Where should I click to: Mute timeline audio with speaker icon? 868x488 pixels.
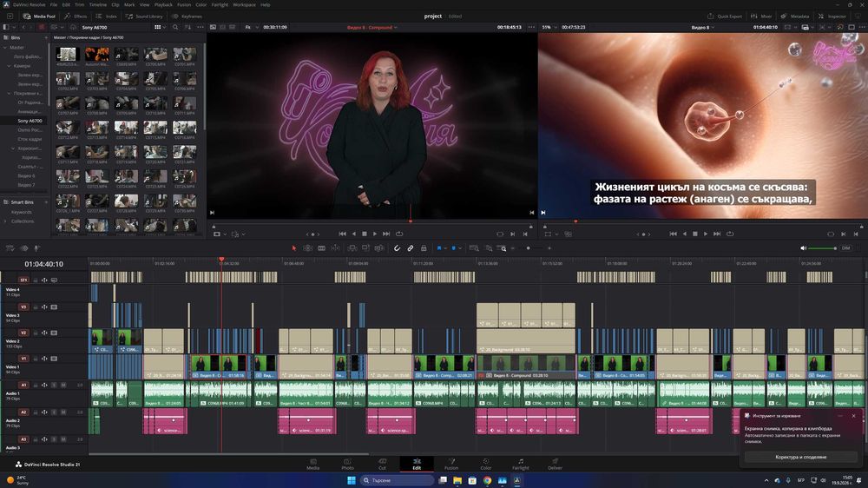click(x=803, y=248)
